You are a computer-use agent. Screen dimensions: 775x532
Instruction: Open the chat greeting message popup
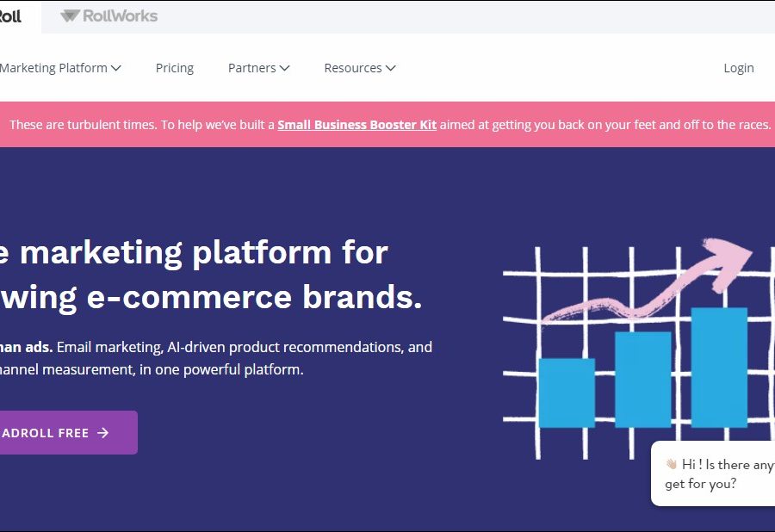[719, 473]
